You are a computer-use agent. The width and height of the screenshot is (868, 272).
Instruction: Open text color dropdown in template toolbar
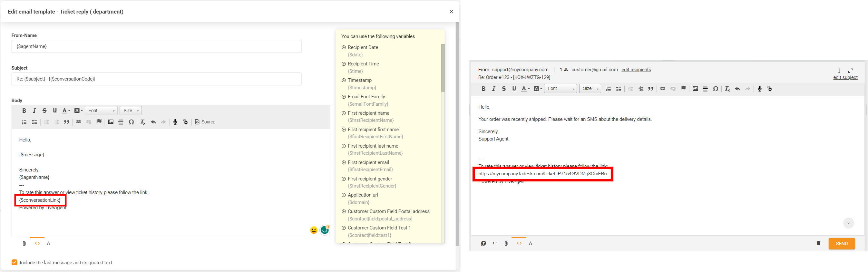[66, 111]
